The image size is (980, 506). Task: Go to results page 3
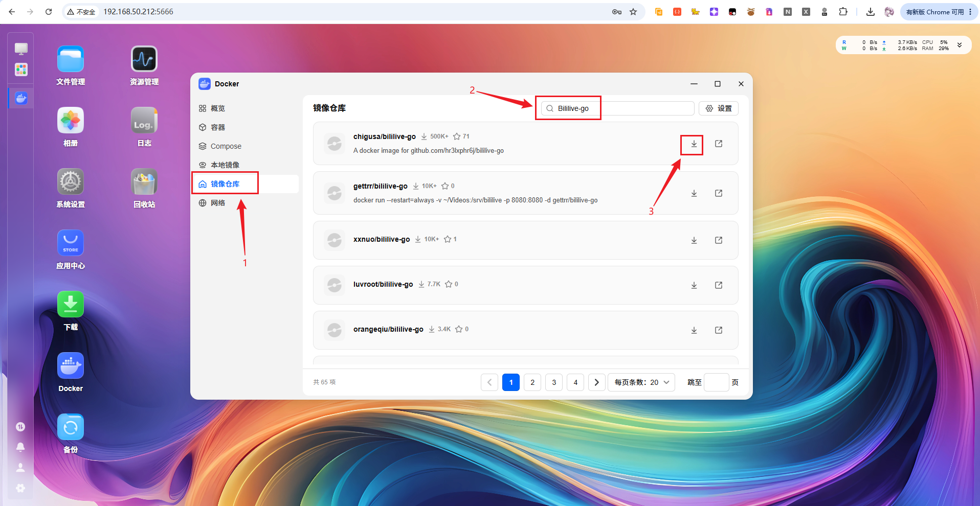pyautogui.click(x=554, y=382)
